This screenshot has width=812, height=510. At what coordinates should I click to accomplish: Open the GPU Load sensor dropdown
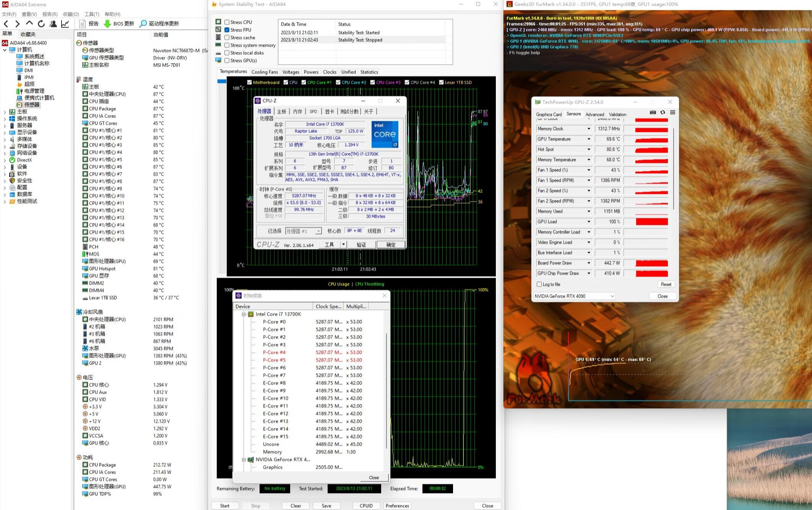point(589,222)
